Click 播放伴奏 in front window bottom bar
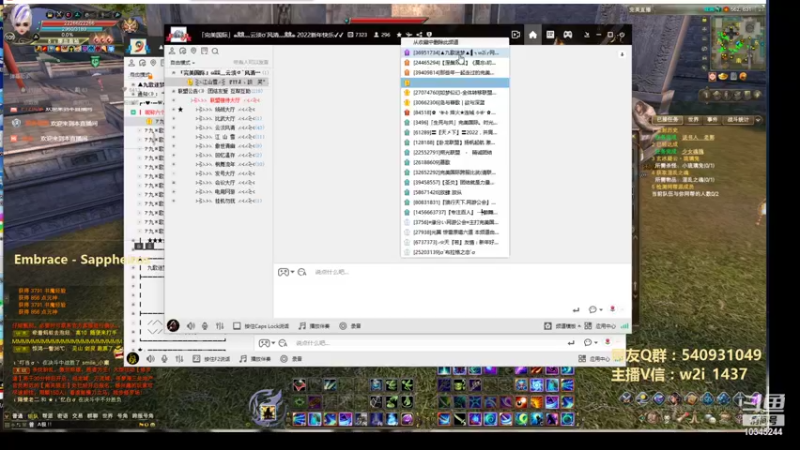Image resolution: width=800 pixels, height=450 pixels. 314,326
